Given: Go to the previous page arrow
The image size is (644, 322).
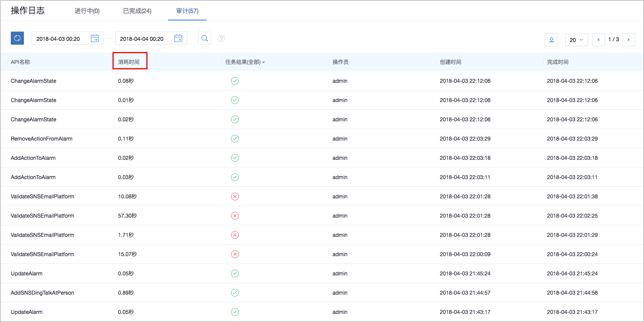Looking at the screenshot, I should click(598, 40).
